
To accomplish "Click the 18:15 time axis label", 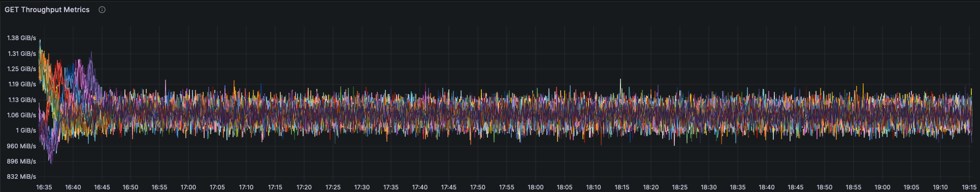I will 622,187.
